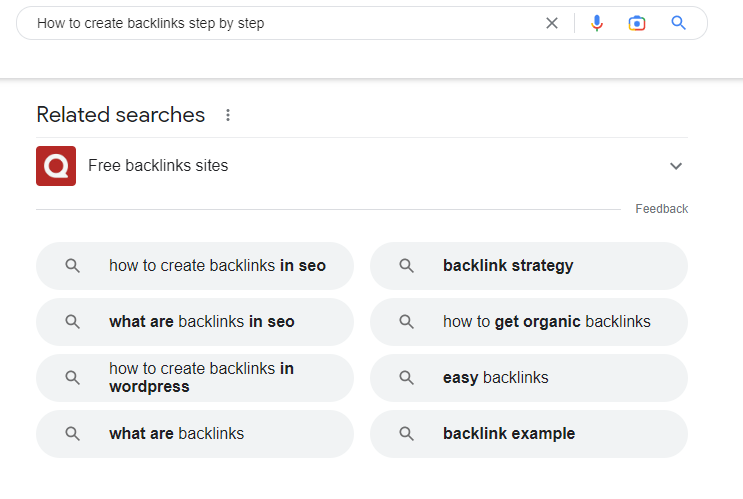Choose the backlink example suggestion
Image resolution: width=743 pixels, height=499 pixels.
pos(529,434)
